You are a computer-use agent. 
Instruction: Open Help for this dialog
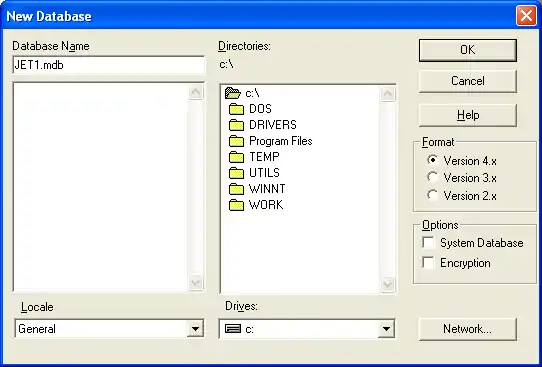click(468, 115)
